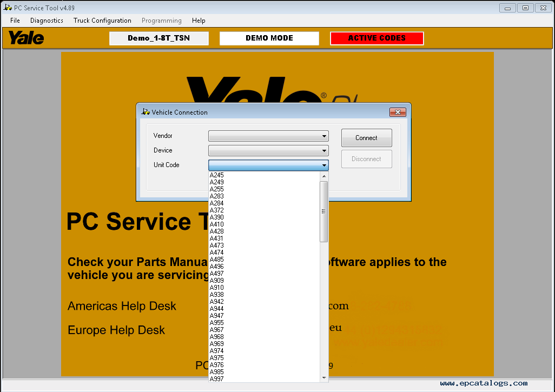This screenshot has height=392, width=555.
Task: Select unit code A909
Action: (264, 281)
